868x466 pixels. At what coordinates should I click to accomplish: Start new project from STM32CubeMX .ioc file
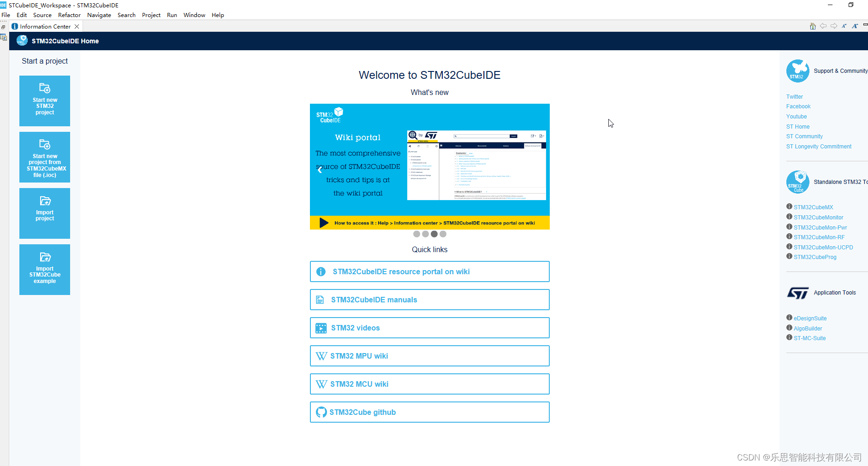coord(45,157)
